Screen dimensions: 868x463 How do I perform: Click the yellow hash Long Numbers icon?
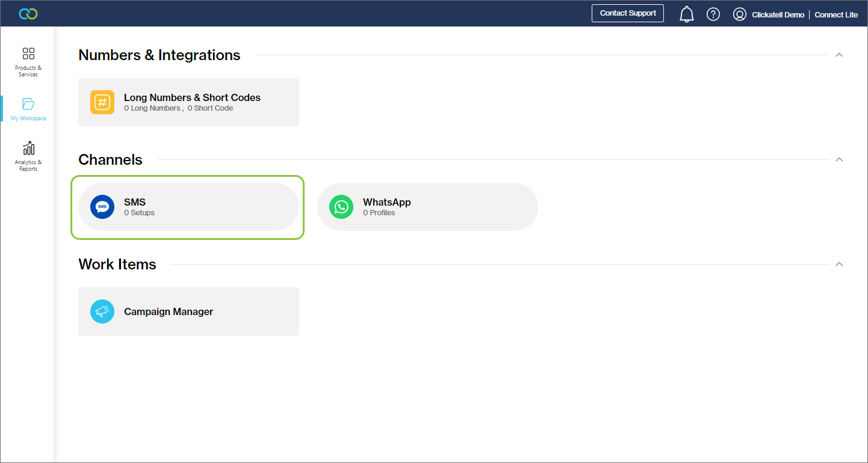pyautogui.click(x=102, y=102)
